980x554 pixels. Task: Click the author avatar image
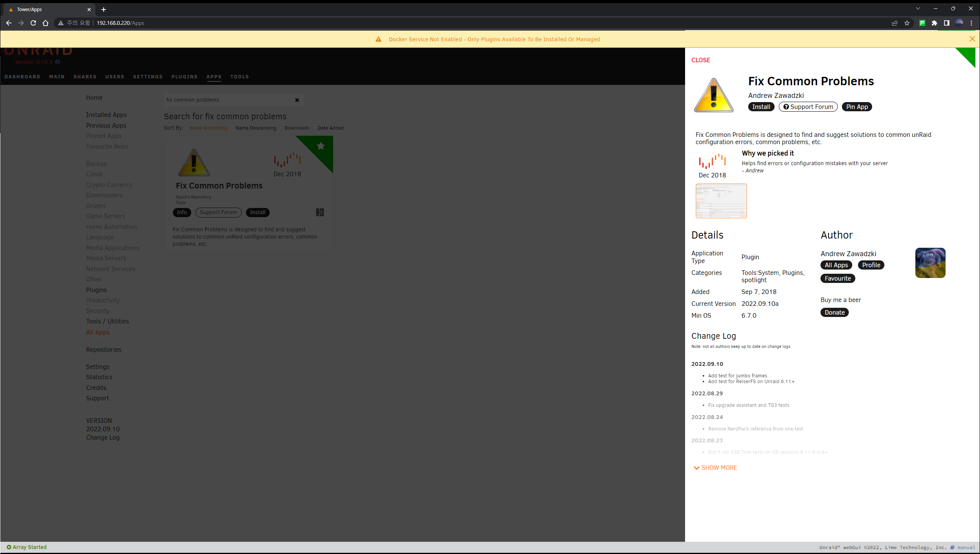[930, 263]
